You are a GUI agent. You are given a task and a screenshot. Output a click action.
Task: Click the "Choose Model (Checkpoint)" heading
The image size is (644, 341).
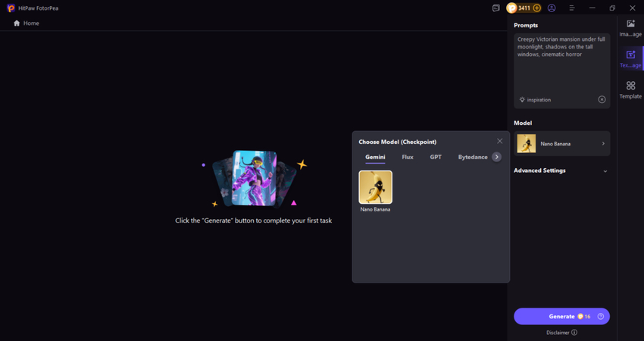[398, 142]
